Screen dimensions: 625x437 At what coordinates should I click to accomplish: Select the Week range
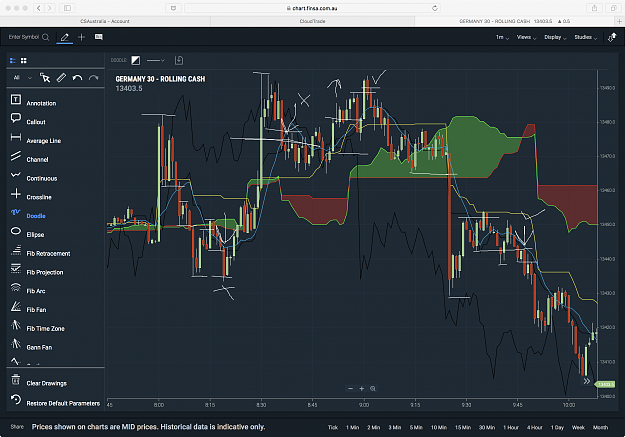[x=578, y=427]
